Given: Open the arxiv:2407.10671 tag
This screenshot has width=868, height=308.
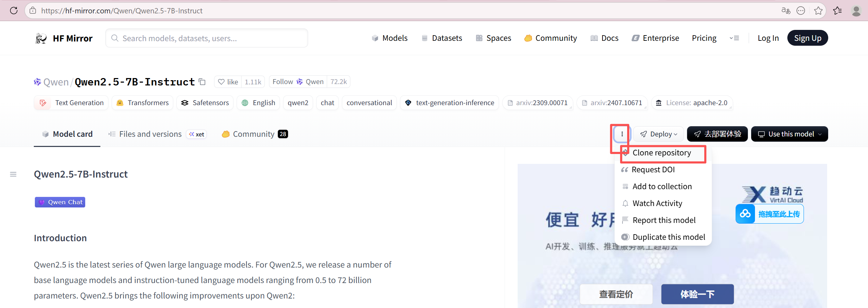Looking at the screenshot, I should [612, 103].
